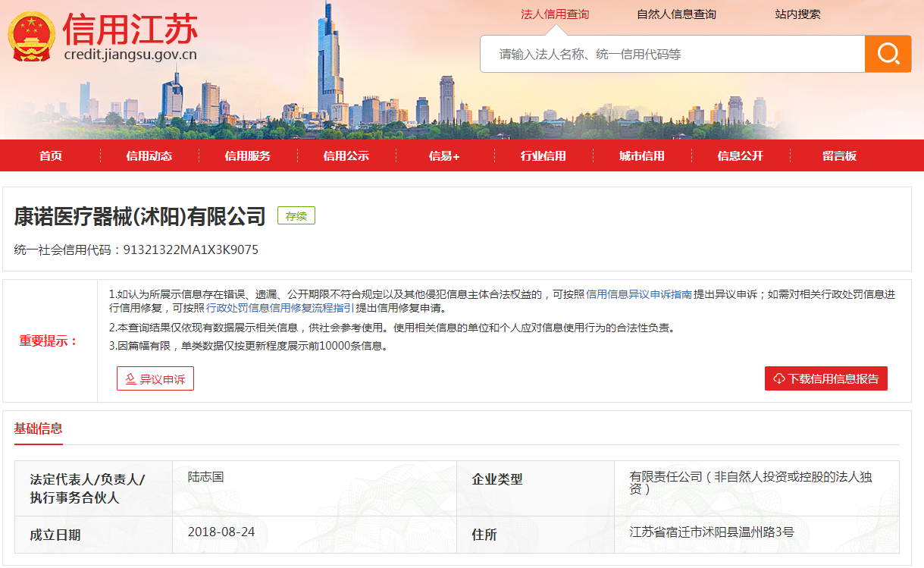Image resolution: width=924 pixels, height=568 pixels.
Task: Switch to 法人信用查询 search tab
Action: point(555,14)
